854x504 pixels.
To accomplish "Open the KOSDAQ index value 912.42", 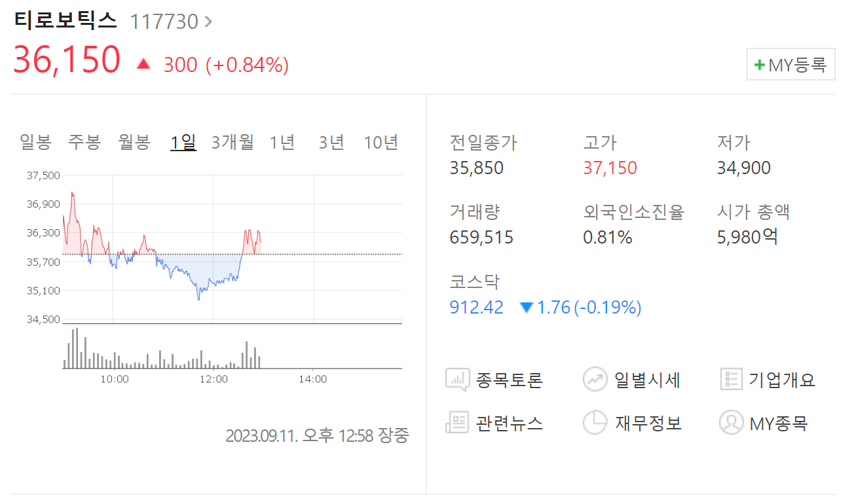I will [476, 308].
